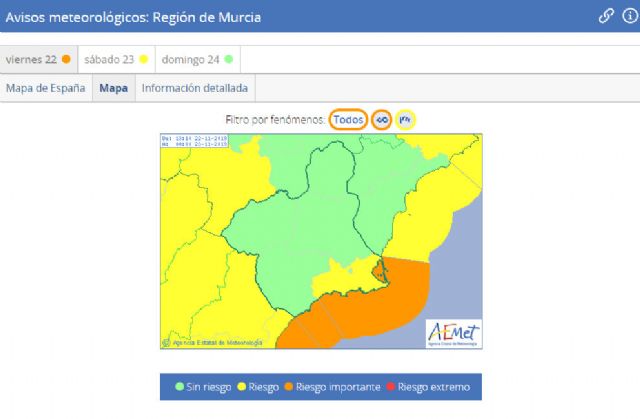Select the yellow-ringed phenomenon filter icon
Image resolution: width=640 pixels, height=419 pixels.
tap(405, 119)
